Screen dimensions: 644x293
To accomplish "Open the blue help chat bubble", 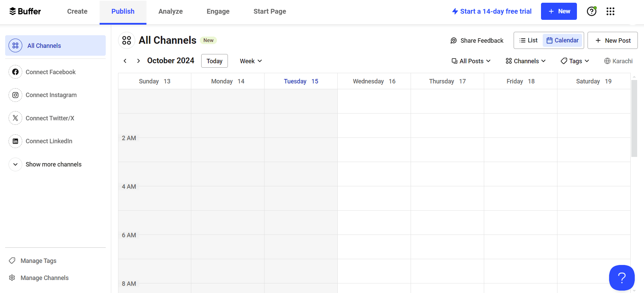I will [621, 278].
